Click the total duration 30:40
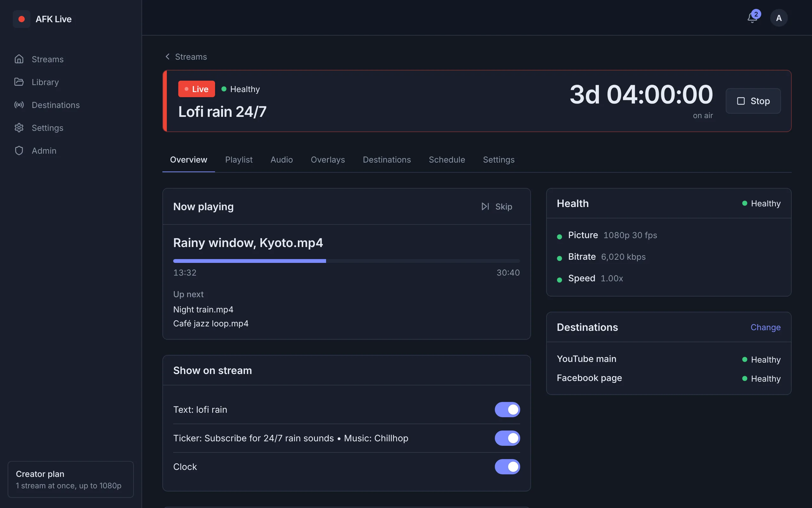Screen dimensions: 812x508 [508, 272]
